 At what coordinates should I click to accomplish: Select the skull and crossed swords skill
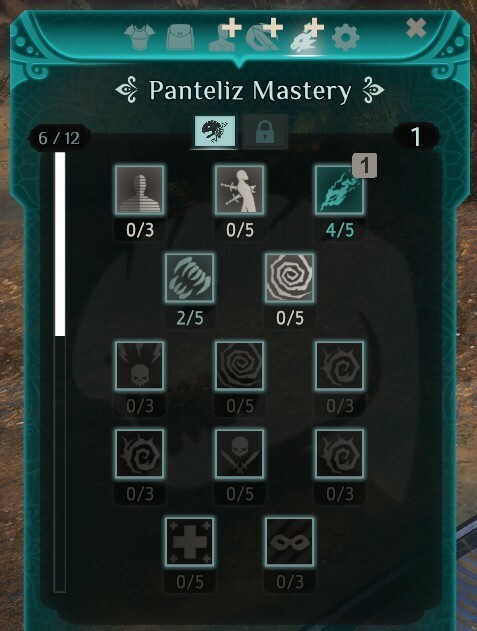[240, 454]
